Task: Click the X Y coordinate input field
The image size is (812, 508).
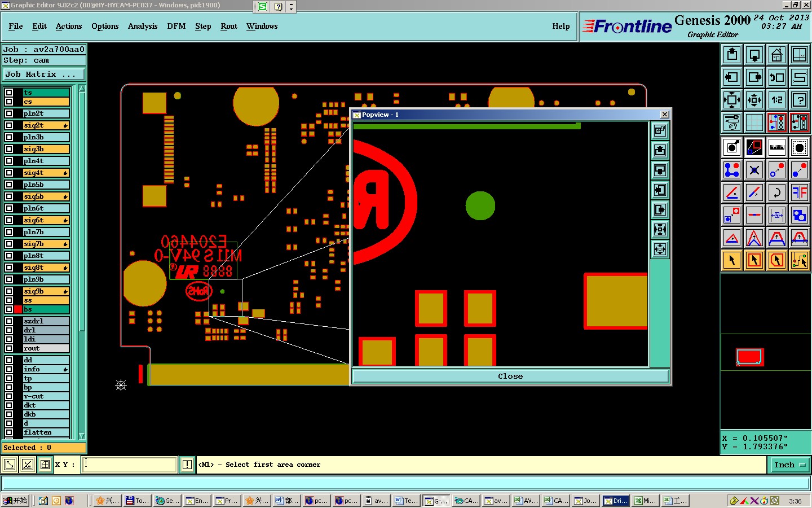Action: click(130, 465)
